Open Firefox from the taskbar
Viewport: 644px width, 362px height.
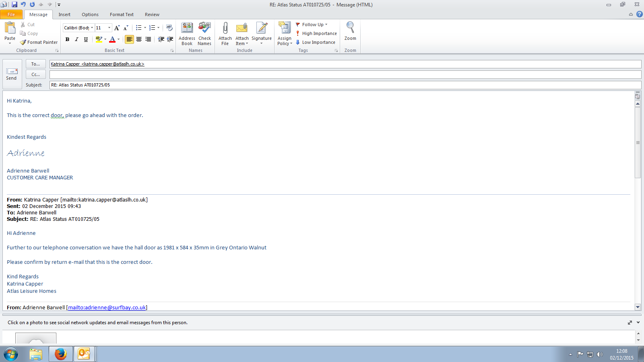point(61,354)
